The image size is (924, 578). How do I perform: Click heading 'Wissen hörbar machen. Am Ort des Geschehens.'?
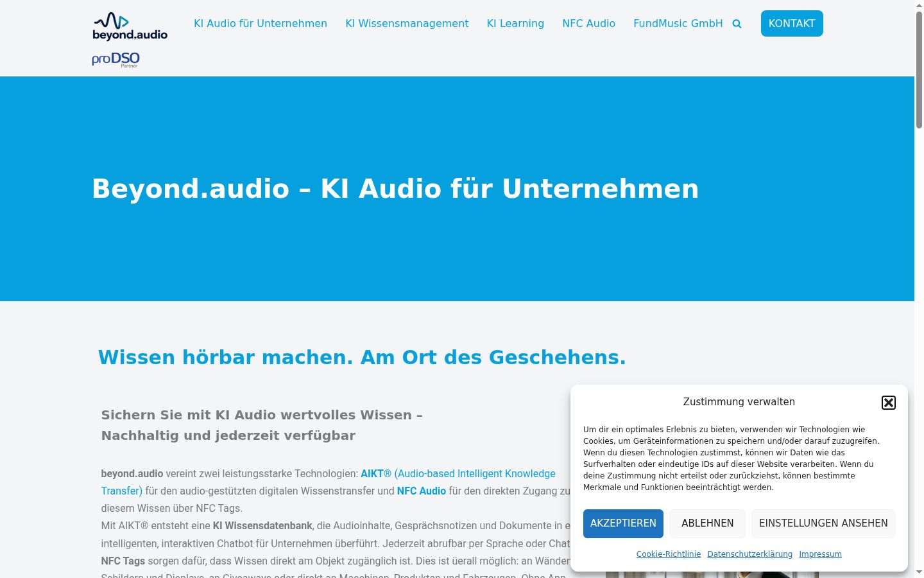[x=362, y=357]
